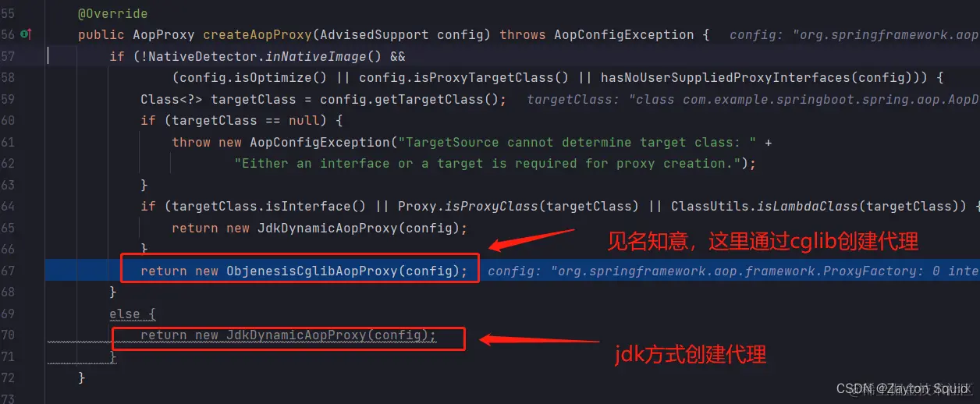Image resolution: width=980 pixels, height=404 pixels.
Task: Click AopConfigException in the throws clause
Action: 624,34
